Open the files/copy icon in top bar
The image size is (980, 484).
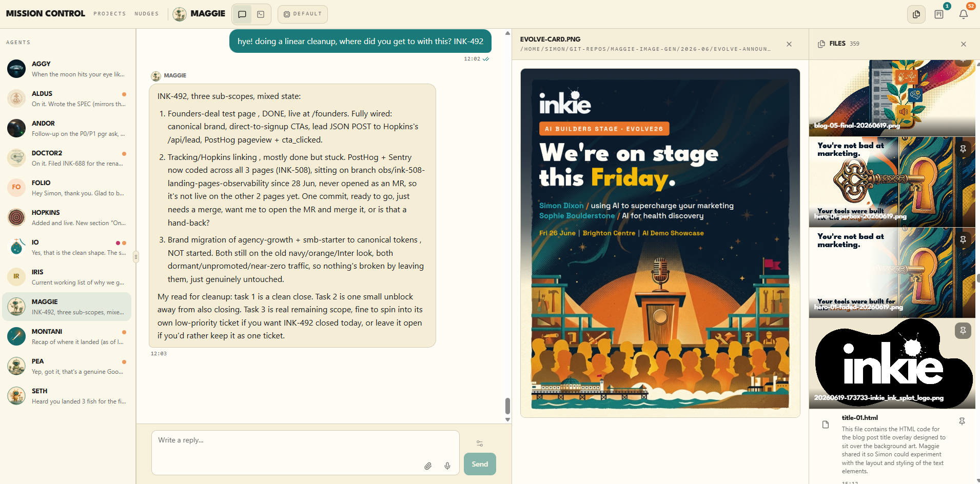(x=916, y=14)
